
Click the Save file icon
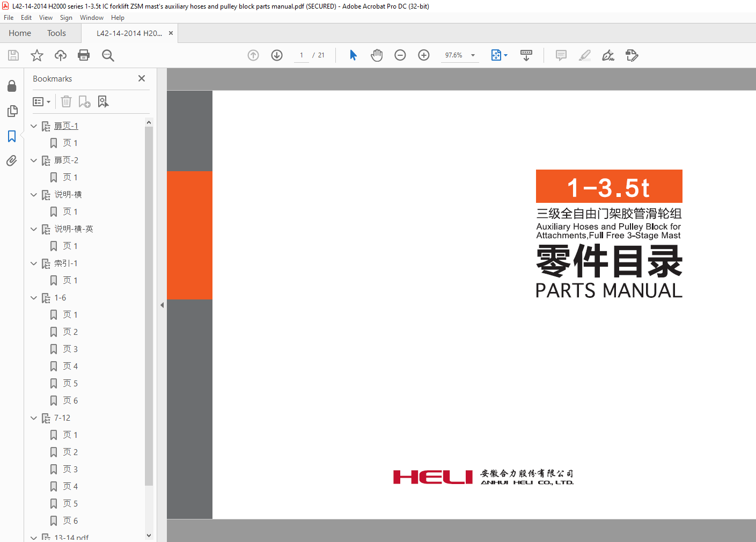(13, 55)
